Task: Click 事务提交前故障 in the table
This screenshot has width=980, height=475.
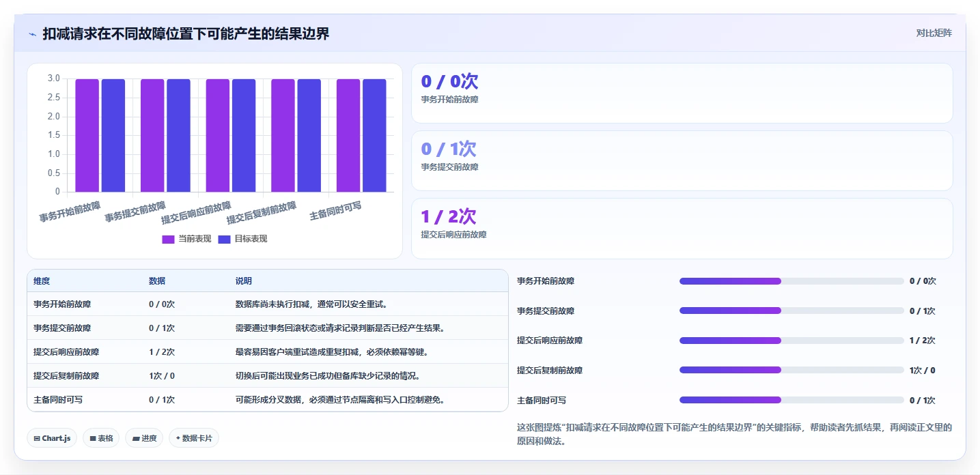Action: point(62,328)
